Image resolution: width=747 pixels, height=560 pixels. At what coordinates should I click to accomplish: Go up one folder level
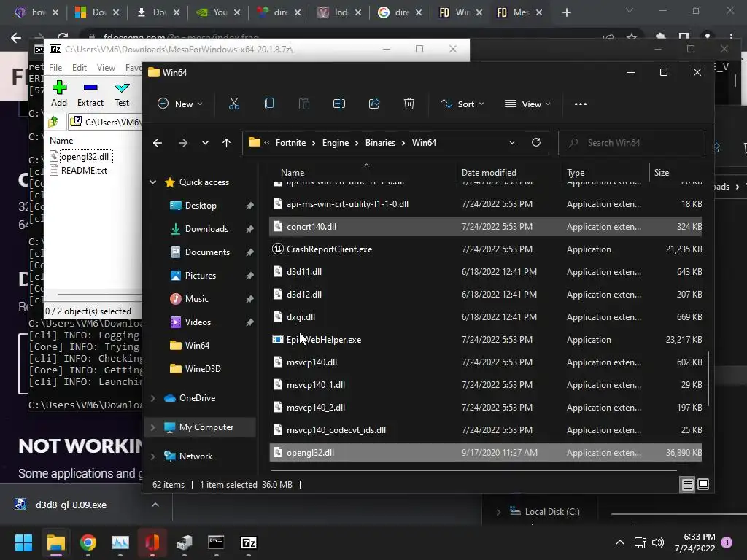coord(226,143)
